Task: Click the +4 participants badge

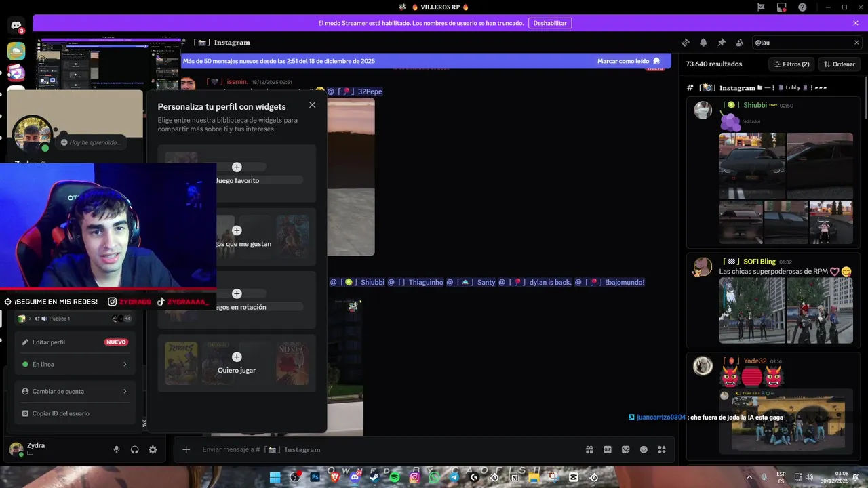Action: (127, 319)
